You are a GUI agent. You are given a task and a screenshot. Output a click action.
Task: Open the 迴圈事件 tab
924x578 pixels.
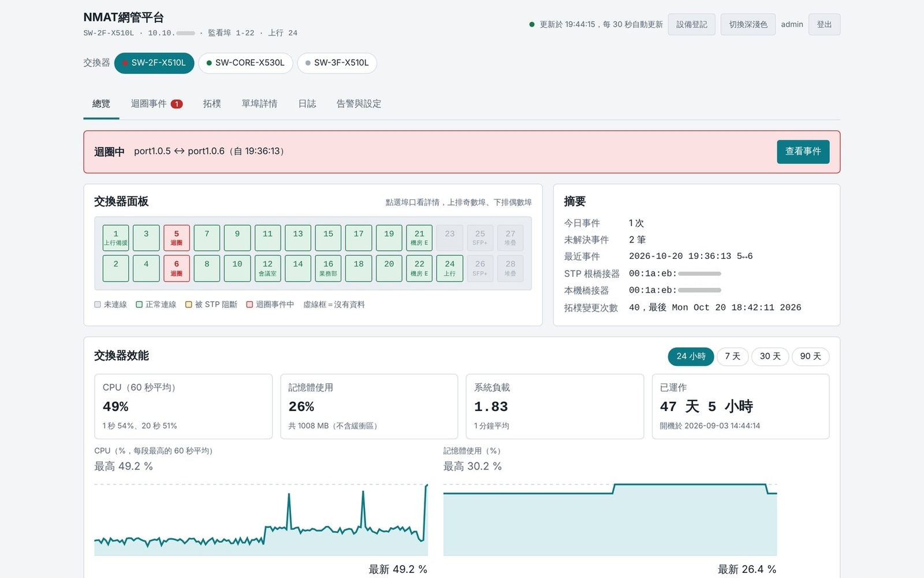[157, 104]
